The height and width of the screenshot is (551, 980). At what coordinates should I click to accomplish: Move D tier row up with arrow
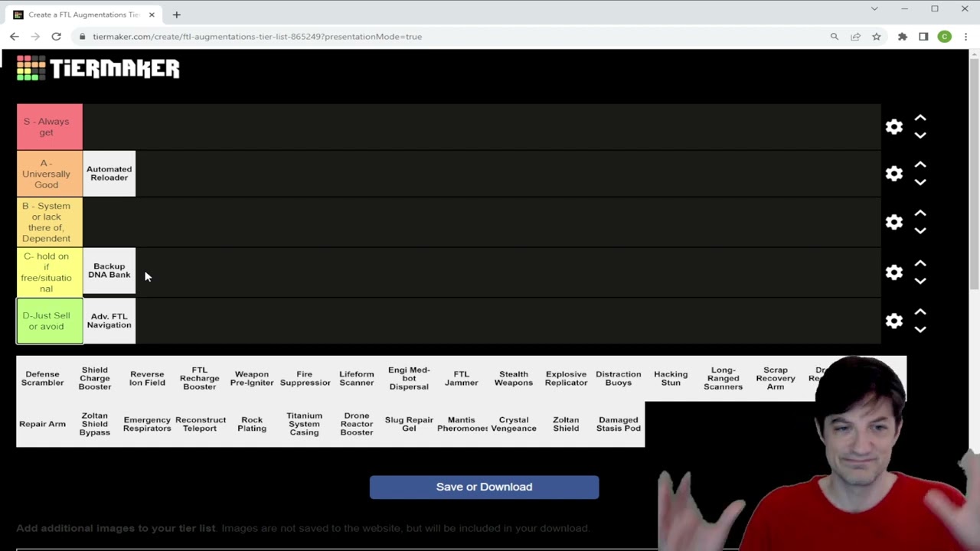920,311
